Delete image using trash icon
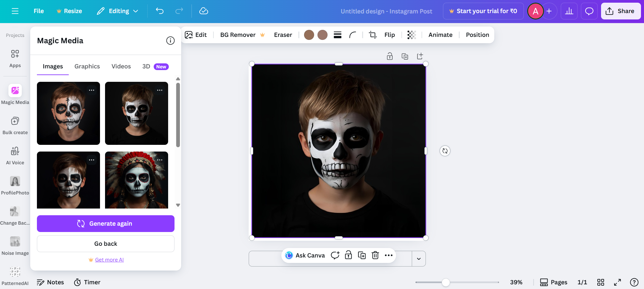Viewport: 644px width, 289px height. point(375,255)
